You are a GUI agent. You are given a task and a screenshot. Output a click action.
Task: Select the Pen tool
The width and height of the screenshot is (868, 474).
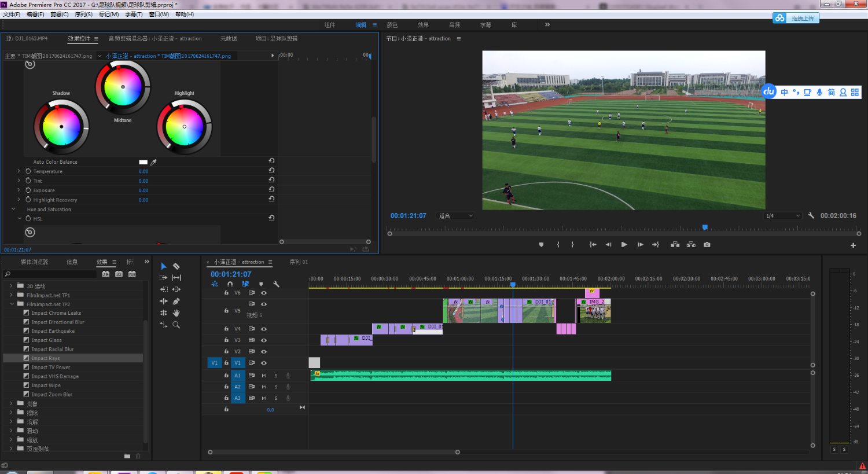(x=176, y=301)
